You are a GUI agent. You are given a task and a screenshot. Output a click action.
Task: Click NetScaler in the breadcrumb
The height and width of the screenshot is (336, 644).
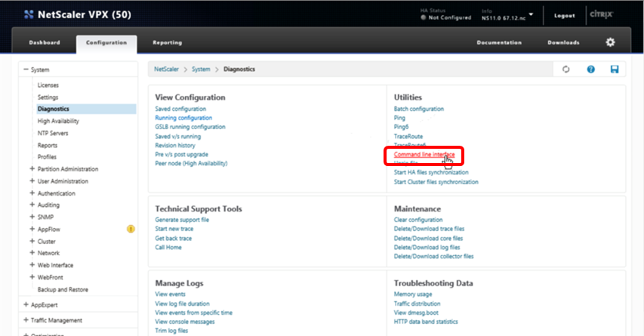click(166, 69)
